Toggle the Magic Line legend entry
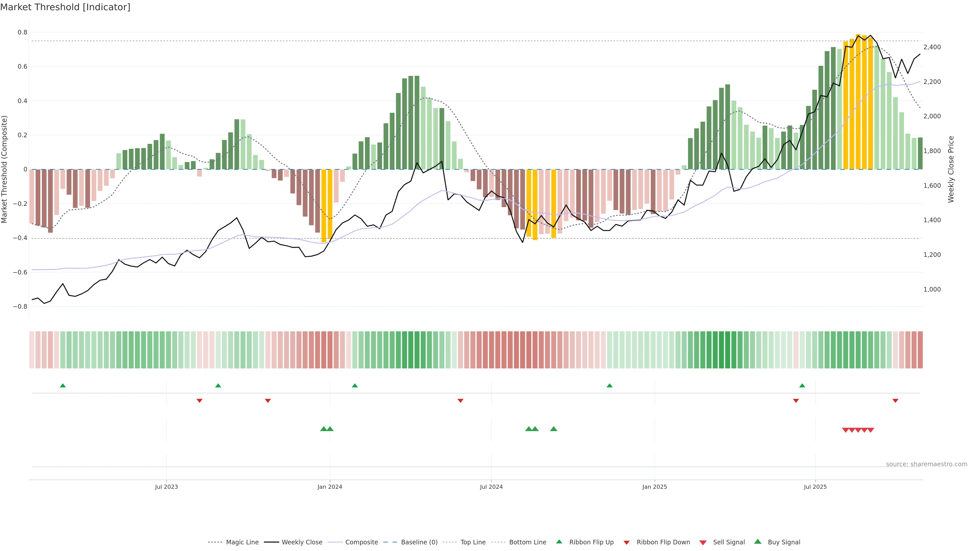The image size is (980, 551). click(242, 542)
